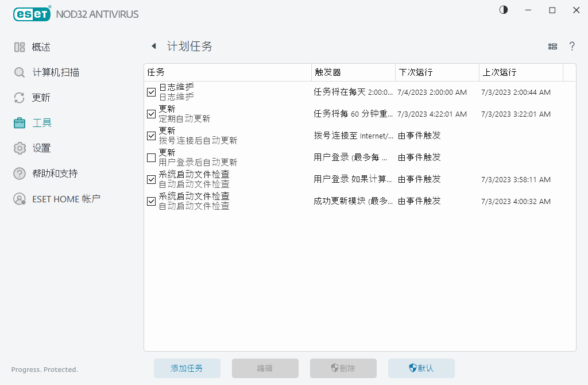Click the 默认 (Default) button
The width and height of the screenshot is (588, 385).
pyautogui.click(x=421, y=368)
